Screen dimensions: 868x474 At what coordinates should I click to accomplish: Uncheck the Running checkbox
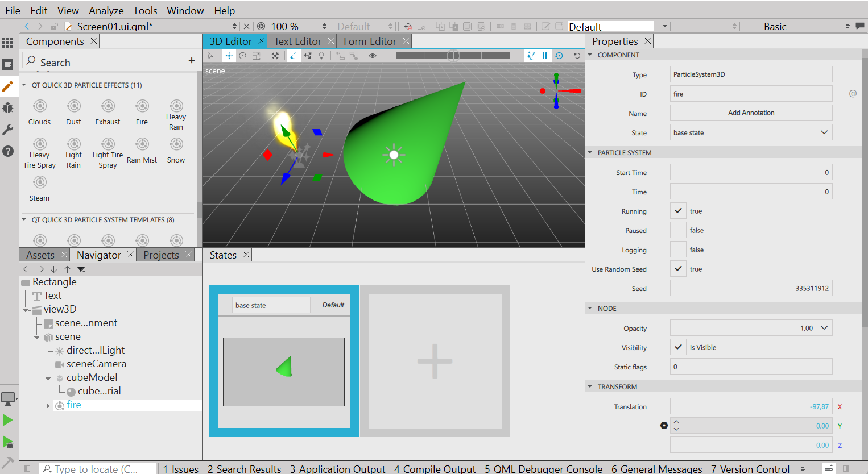(678, 211)
